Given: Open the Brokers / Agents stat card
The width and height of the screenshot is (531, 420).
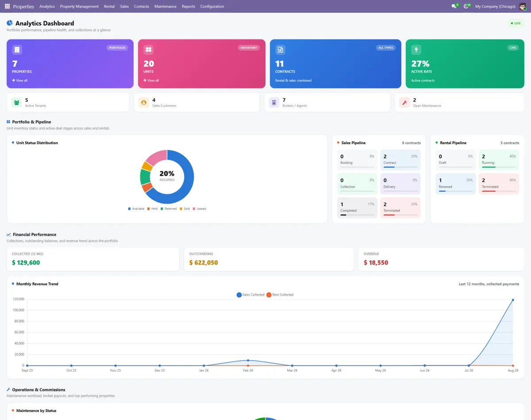Looking at the screenshot, I should point(327,103).
